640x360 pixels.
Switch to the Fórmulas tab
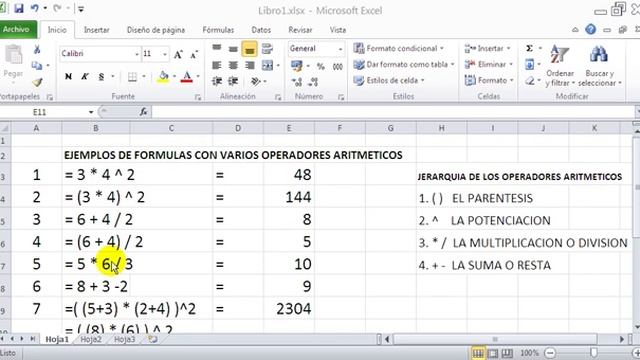point(218,30)
